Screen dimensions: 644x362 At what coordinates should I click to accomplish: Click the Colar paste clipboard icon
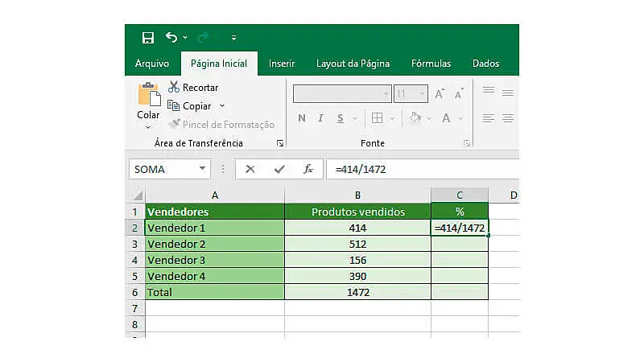pyautogui.click(x=149, y=94)
